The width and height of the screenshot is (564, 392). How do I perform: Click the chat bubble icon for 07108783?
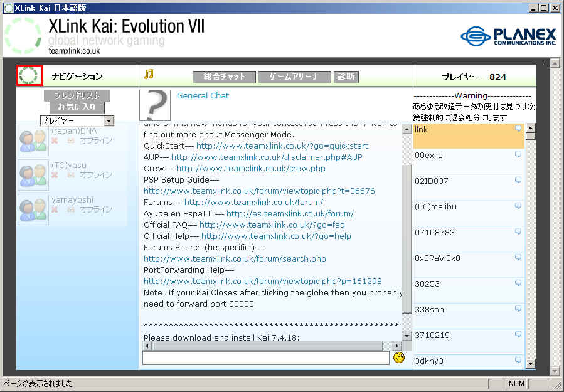coord(518,231)
